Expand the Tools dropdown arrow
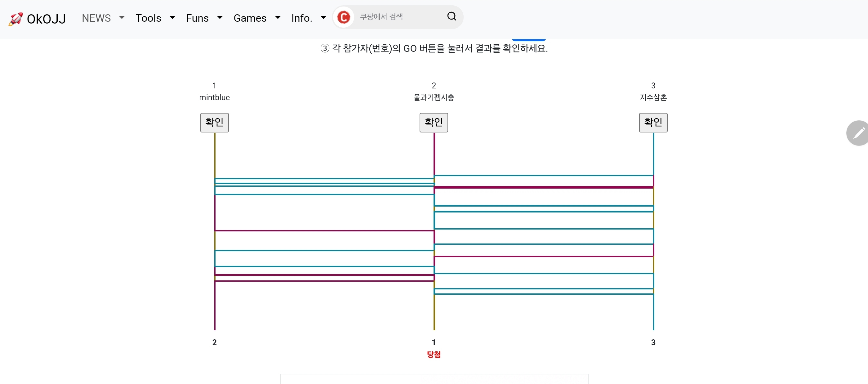The image size is (868, 384). tap(172, 18)
